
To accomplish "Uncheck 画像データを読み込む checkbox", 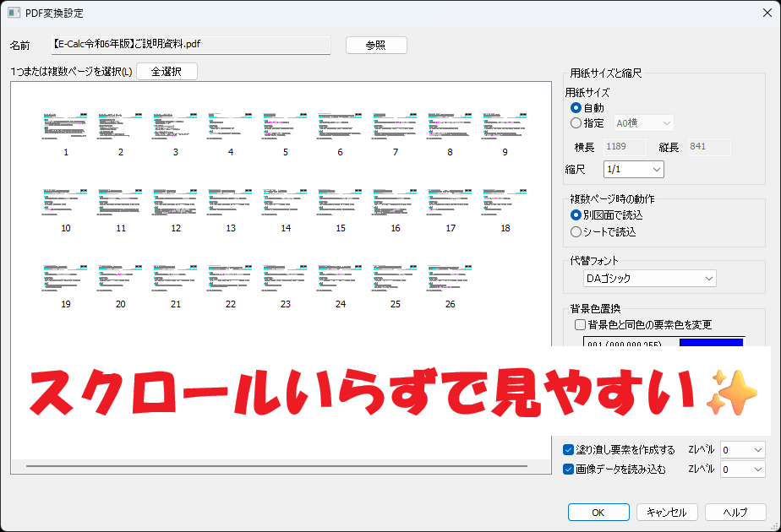I will coord(568,469).
